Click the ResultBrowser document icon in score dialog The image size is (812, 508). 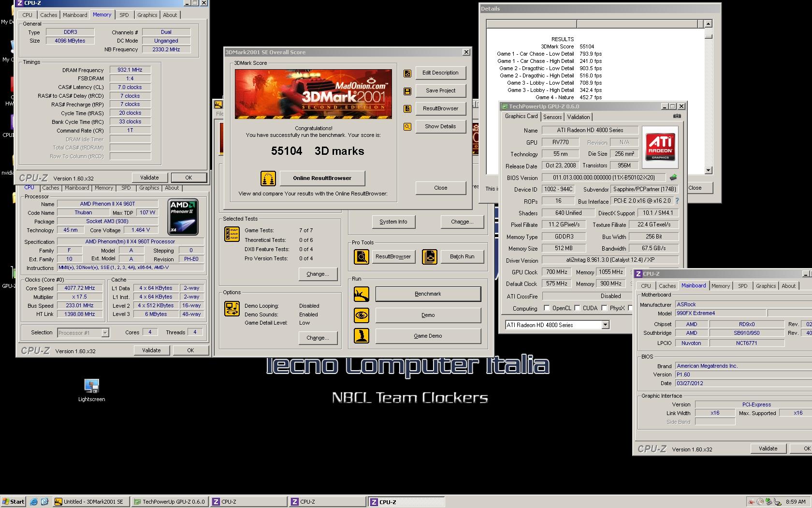click(407, 109)
